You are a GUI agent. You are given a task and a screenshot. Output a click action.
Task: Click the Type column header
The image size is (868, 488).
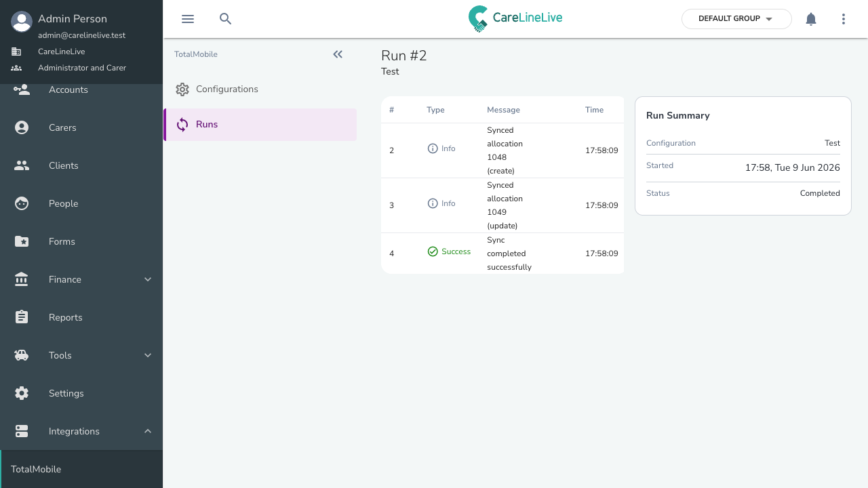(435, 110)
